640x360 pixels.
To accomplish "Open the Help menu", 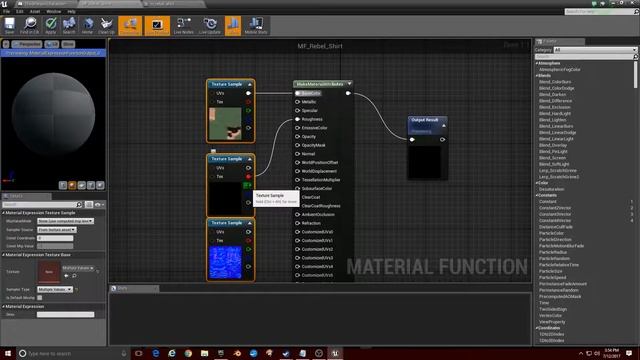I will (71, 11).
